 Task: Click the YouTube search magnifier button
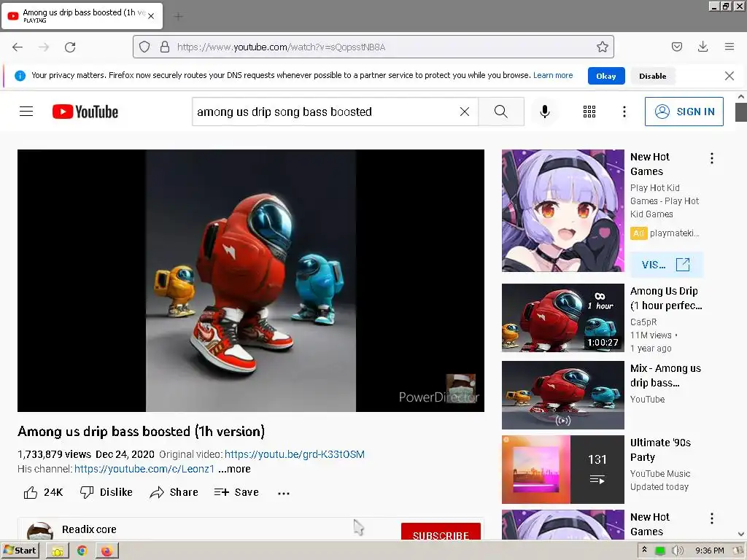tap(500, 112)
